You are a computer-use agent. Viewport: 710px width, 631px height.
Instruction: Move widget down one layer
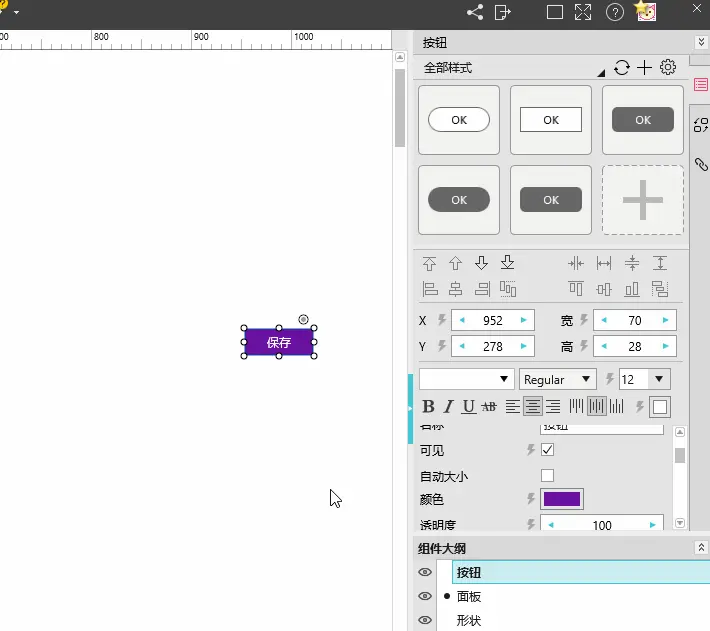click(481, 263)
